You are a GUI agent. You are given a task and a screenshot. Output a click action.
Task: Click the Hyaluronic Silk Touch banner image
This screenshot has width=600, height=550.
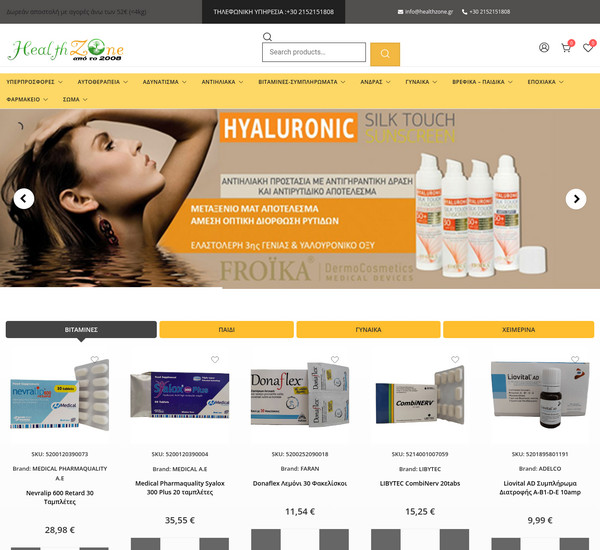300,199
